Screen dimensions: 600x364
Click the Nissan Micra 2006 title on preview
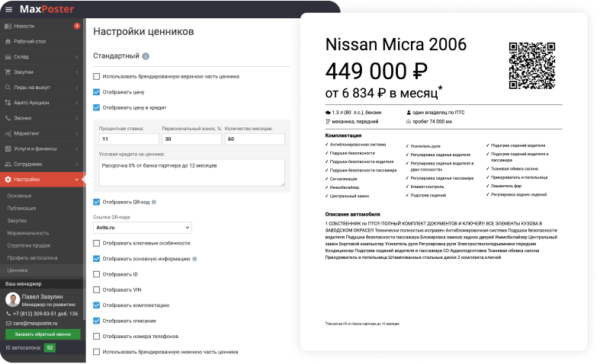click(396, 44)
